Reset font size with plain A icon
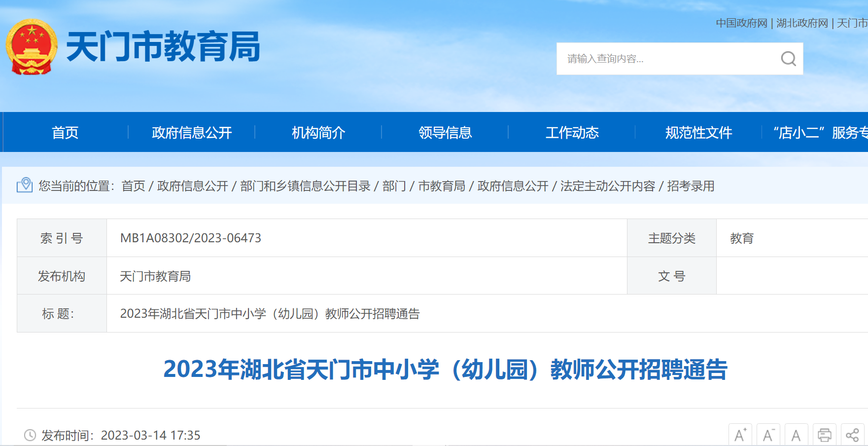This screenshot has height=446, width=868. [796, 435]
